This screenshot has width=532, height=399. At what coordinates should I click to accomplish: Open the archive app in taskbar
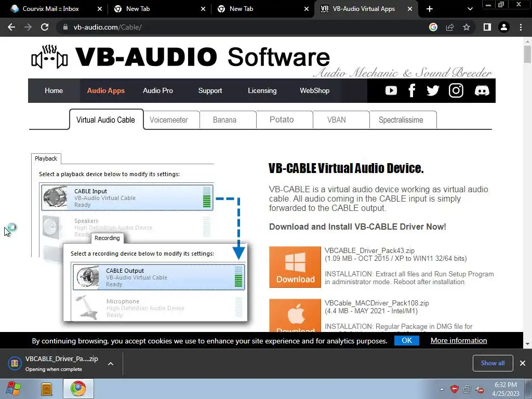point(46,389)
